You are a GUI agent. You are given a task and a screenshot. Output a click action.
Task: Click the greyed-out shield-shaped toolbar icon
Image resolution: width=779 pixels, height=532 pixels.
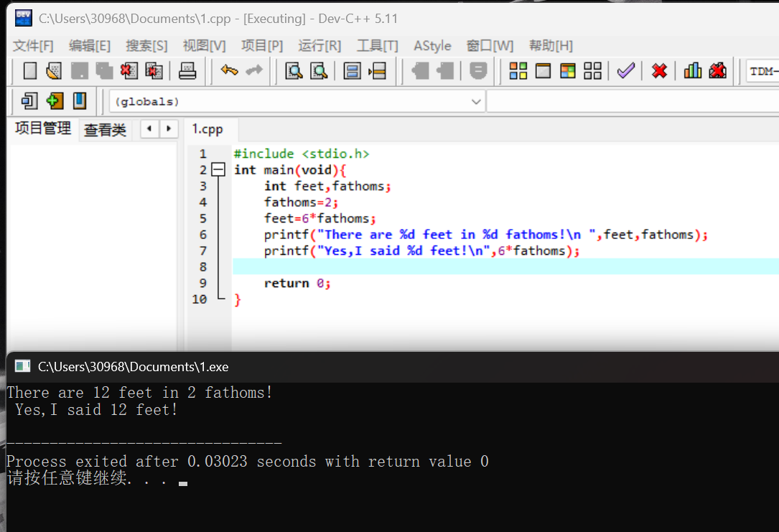(478, 71)
